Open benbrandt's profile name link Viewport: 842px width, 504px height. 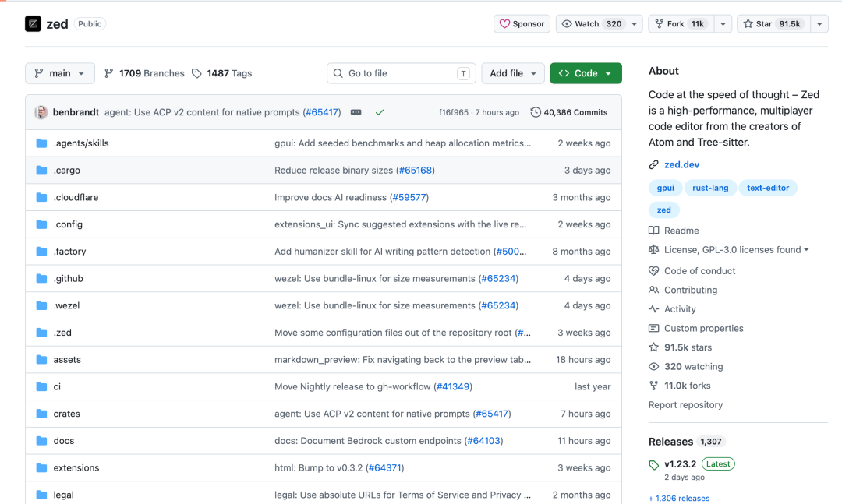coord(76,112)
